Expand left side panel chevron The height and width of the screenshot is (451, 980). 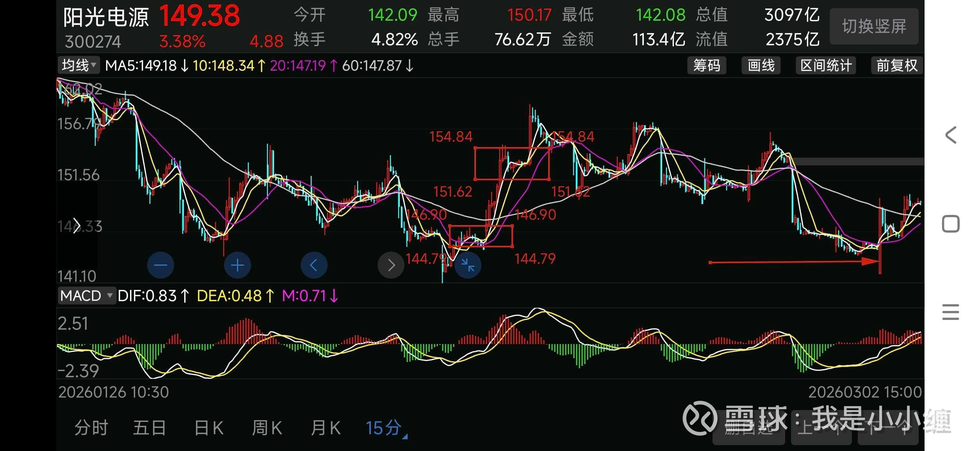(x=77, y=225)
